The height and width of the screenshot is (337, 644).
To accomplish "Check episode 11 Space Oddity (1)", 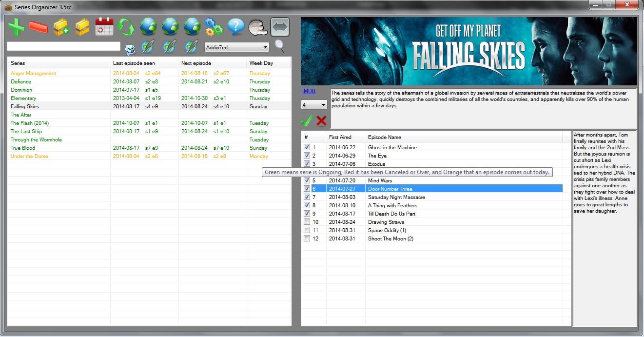I will pos(307,230).
